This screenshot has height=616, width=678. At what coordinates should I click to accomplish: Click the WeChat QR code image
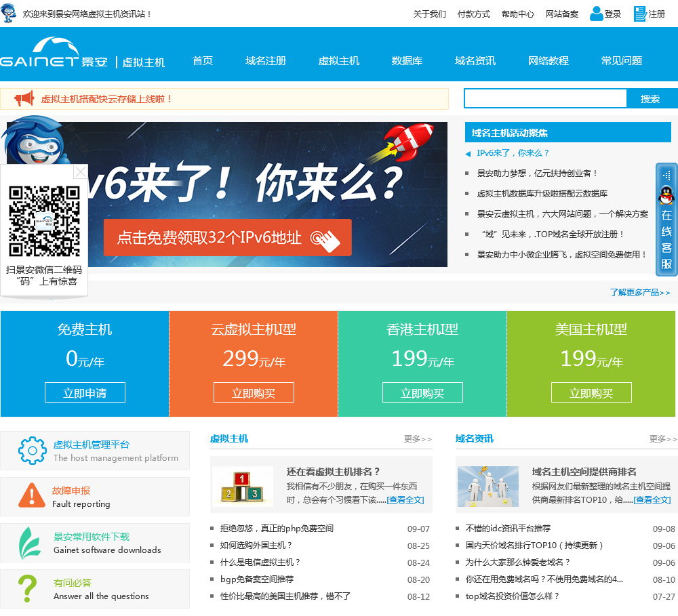point(45,222)
